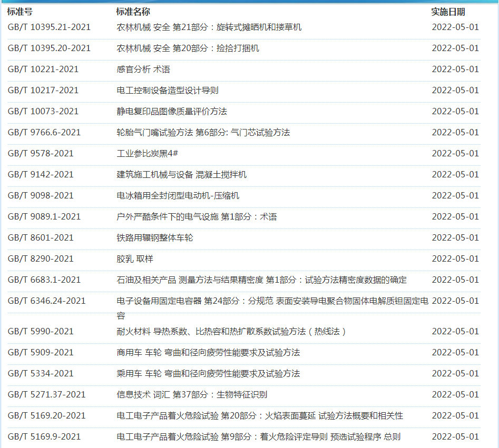499x448 pixels.
Task: Open 静电复印品图像质量评价方法 title
Action: coord(172,111)
